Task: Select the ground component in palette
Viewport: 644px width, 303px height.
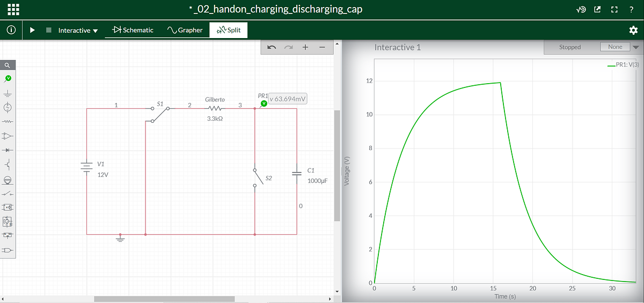Action: tap(8, 93)
